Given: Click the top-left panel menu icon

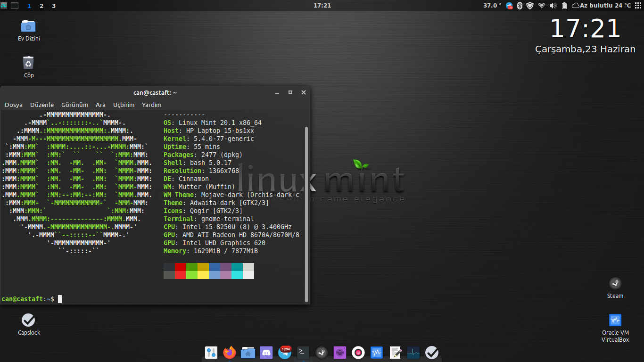Looking at the screenshot, I should coord(4,6).
